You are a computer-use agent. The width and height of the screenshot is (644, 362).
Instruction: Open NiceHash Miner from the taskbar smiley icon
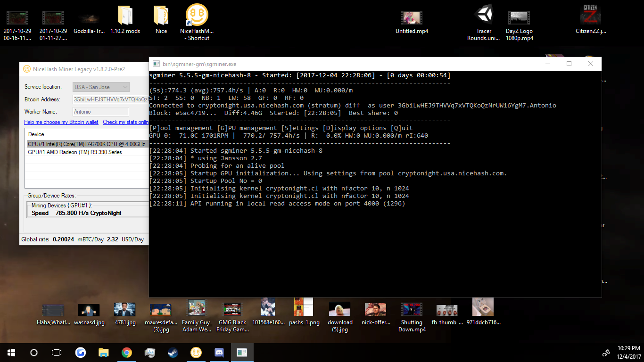tap(196, 352)
